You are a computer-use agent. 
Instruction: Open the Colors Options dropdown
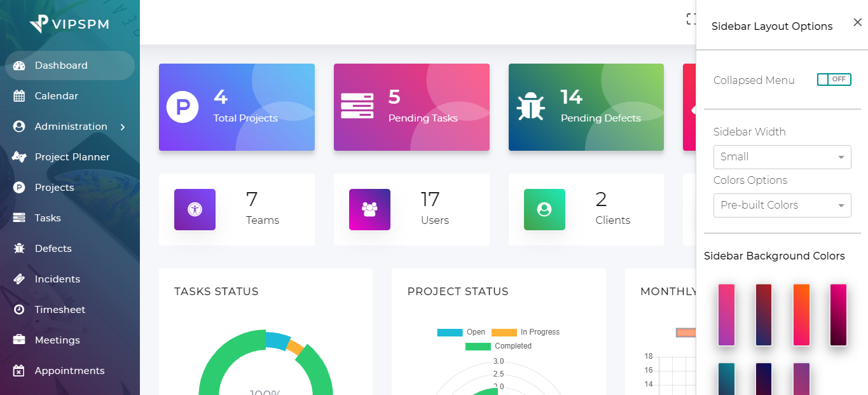(782, 205)
